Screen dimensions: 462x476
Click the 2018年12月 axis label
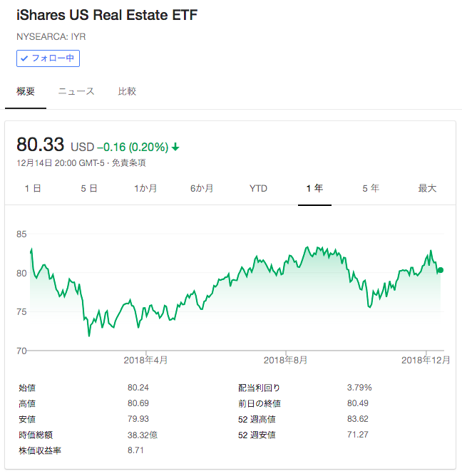click(x=426, y=360)
